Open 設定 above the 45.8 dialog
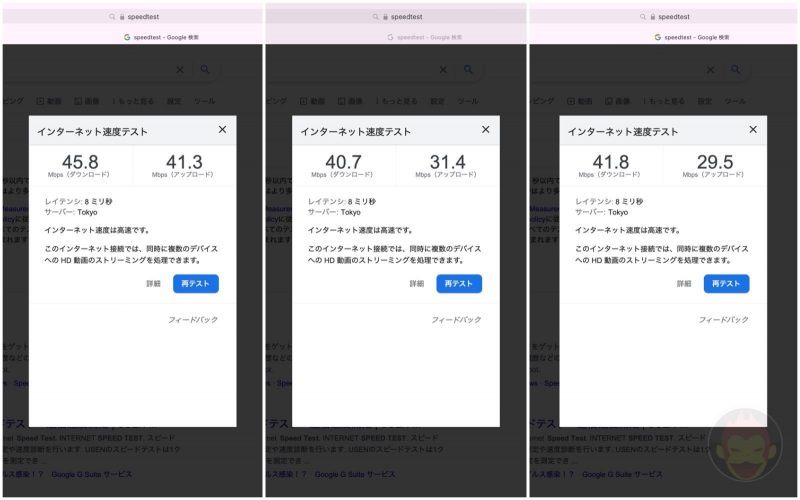The height and width of the screenshot is (500, 800). point(174,101)
